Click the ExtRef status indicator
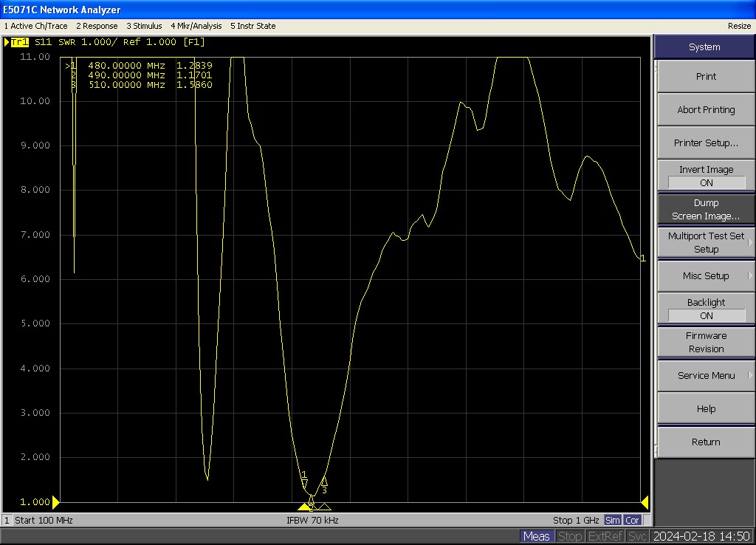756x545 pixels. click(605, 536)
